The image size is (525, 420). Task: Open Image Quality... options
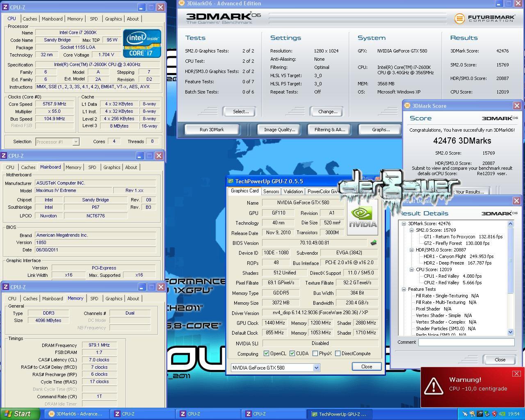pyautogui.click(x=279, y=130)
